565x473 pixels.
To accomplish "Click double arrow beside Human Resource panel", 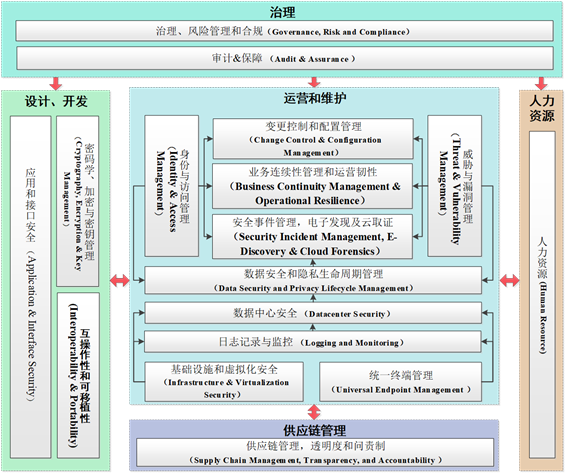I will click(509, 280).
